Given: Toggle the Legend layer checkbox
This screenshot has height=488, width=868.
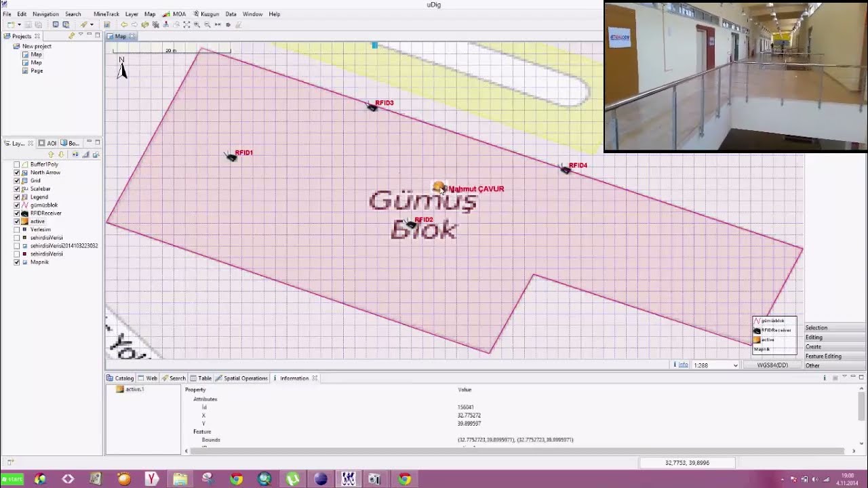Looking at the screenshot, I should (x=17, y=197).
